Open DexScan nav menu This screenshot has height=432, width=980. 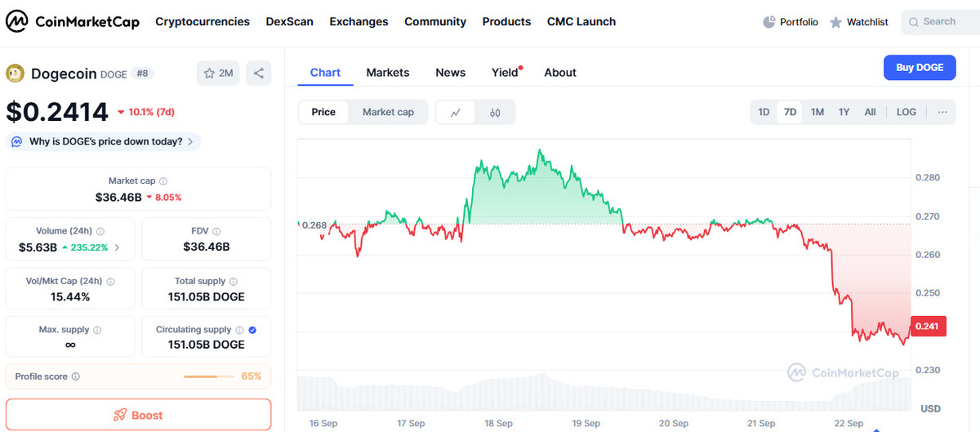pos(289,22)
